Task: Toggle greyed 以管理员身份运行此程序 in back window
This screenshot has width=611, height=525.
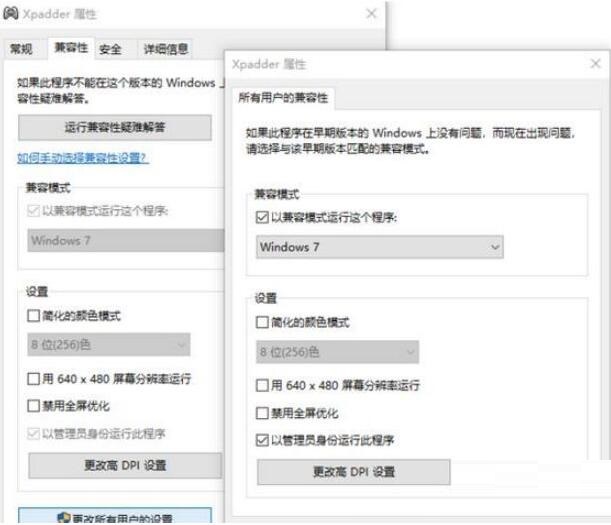Action: (33, 433)
